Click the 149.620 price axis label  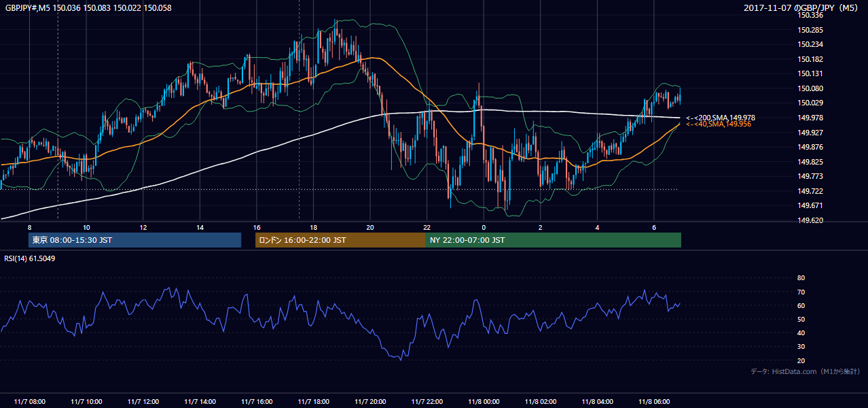811,220
